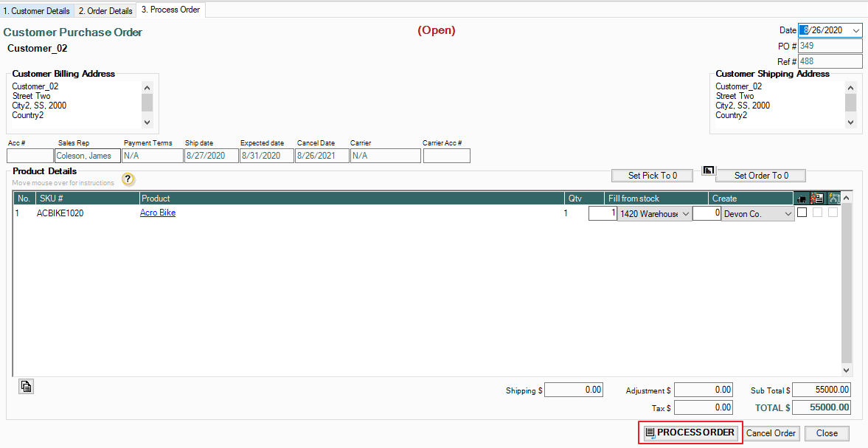This screenshot has height=448, width=868.
Task: Open the Acro Bike product link
Action: pos(158,213)
